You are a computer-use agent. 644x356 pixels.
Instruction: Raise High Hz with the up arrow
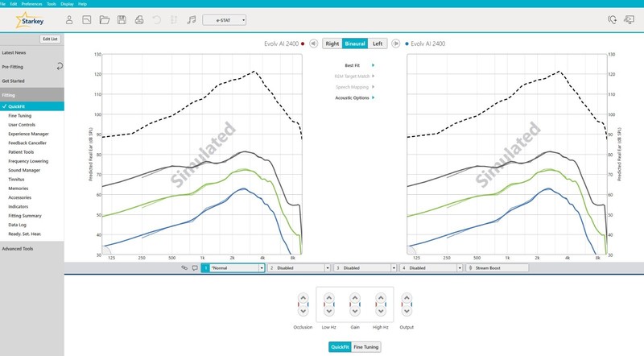pos(381,298)
